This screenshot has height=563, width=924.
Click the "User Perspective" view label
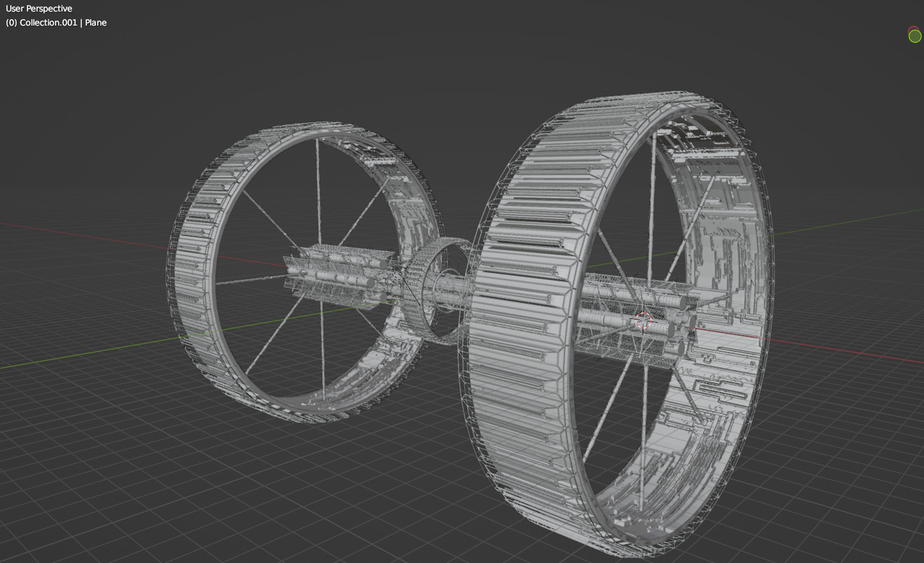[39, 8]
